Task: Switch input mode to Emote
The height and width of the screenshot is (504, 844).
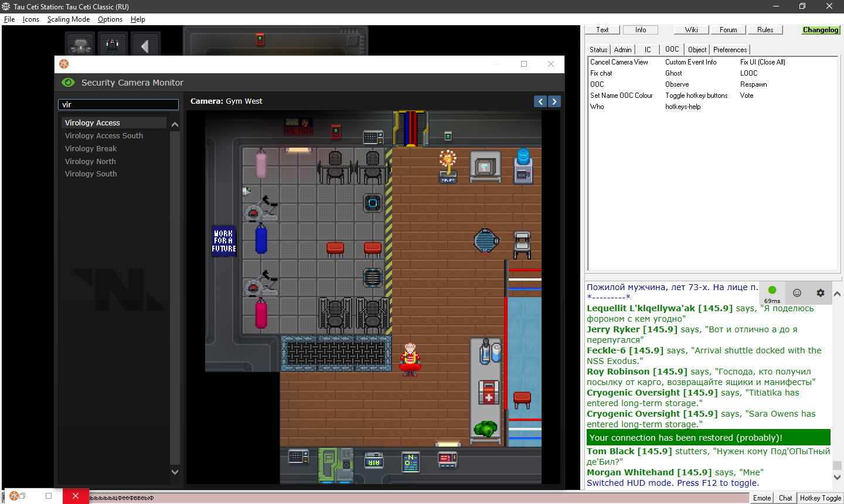Action: 762,498
